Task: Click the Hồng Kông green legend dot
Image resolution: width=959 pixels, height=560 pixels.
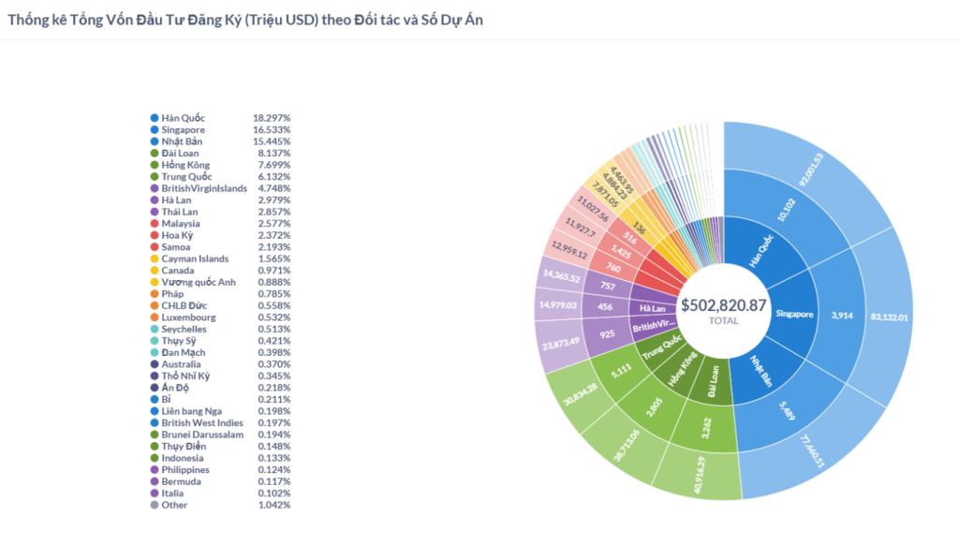Action: 155,165
